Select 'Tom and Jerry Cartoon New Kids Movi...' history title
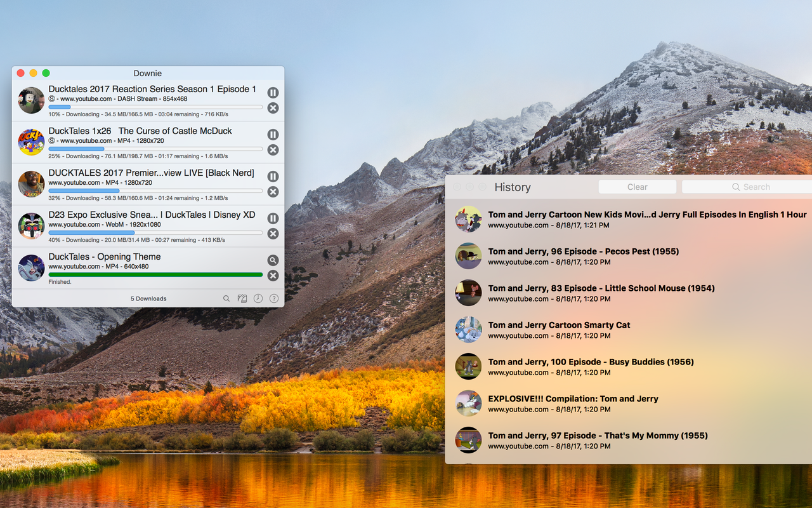 click(x=647, y=215)
